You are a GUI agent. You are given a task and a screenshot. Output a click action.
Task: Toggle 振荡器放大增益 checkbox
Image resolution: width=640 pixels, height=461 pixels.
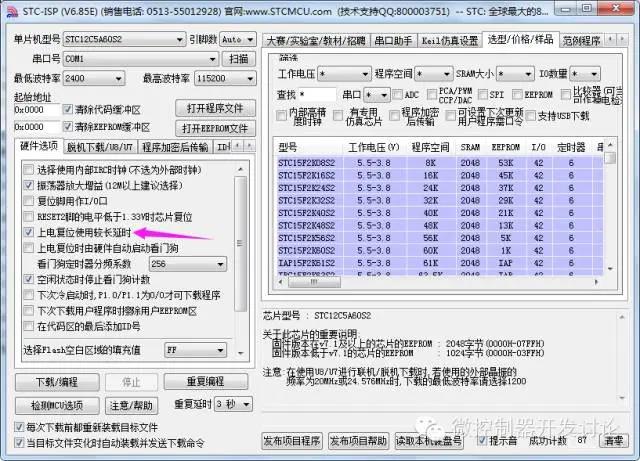(x=29, y=185)
